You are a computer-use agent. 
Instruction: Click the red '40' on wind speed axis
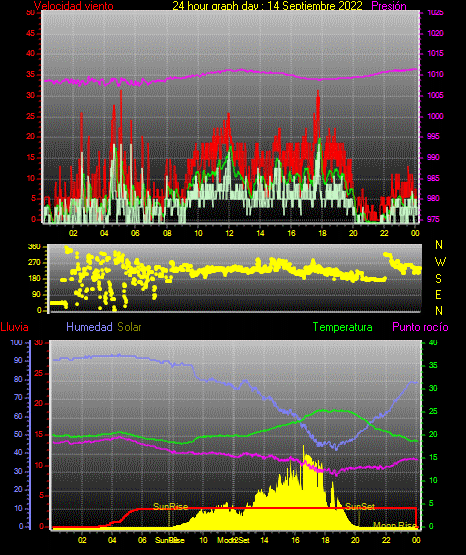coord(31,53)
